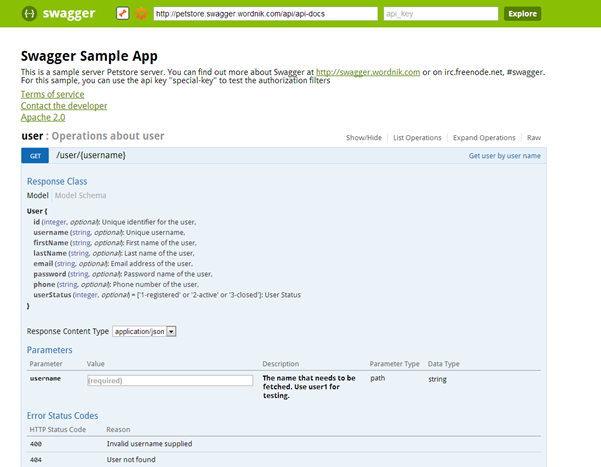The height and width of the screenshot is (467, 601).
Task: Click the 404 status code cell
Action: click(x=36, y=460)
